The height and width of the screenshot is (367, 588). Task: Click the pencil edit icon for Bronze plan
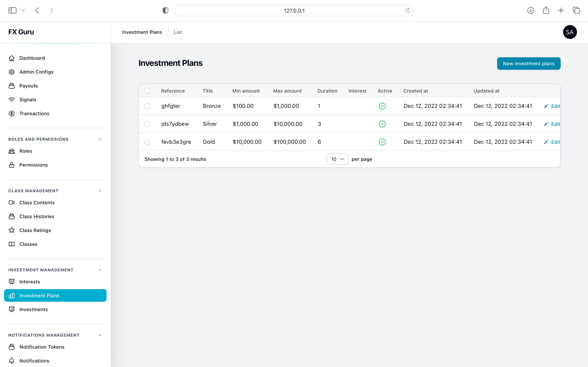pyautogui.click(x=546, y=106)
